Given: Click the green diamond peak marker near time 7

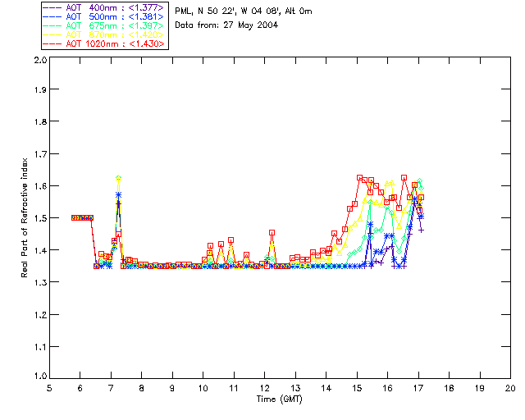Looking at the screenshot, I should pyautogui.click(x=118, y=178).
